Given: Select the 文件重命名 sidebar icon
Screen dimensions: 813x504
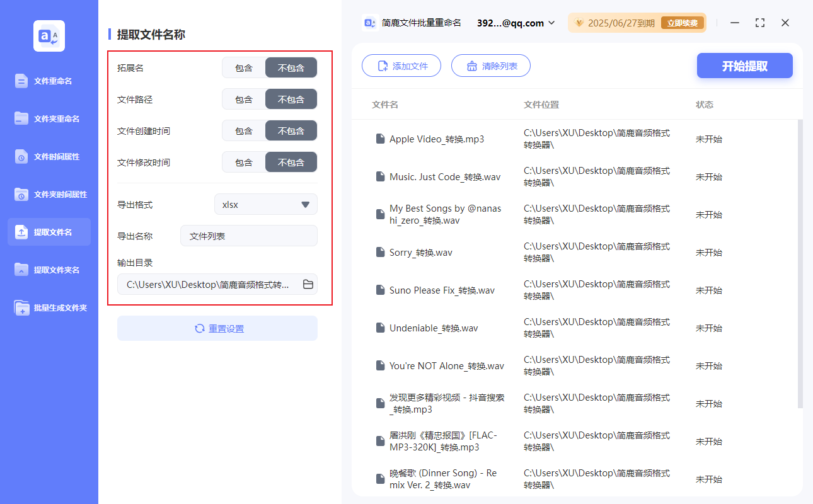Looking at the screenshot, I should 49,81.
